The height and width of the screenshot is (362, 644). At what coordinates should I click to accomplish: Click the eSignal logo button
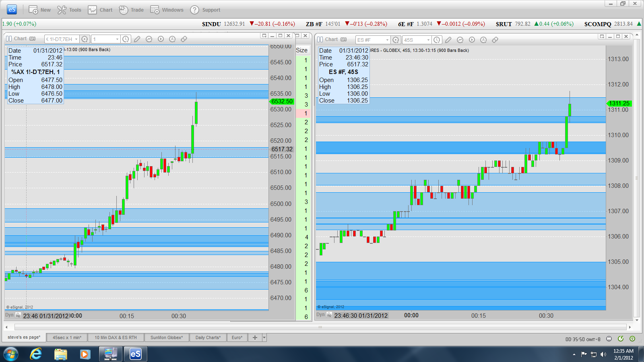(12, 10)
